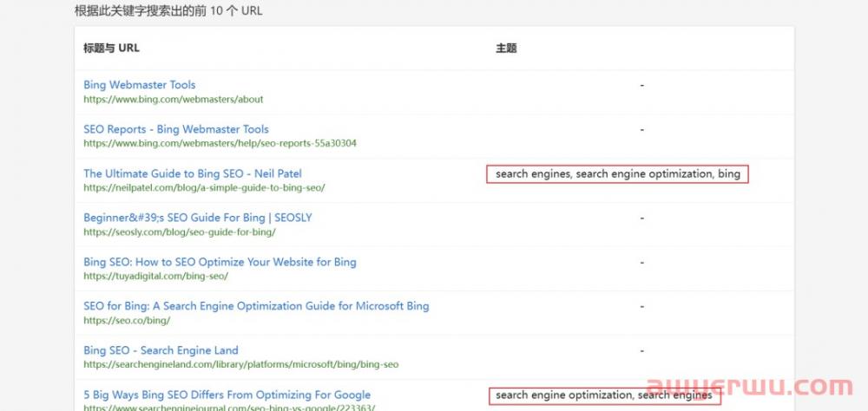Open The Ultimate Guide to Bing SEO link
The height and width of the screenshot is (411, 868).
(x=193, y=173)
